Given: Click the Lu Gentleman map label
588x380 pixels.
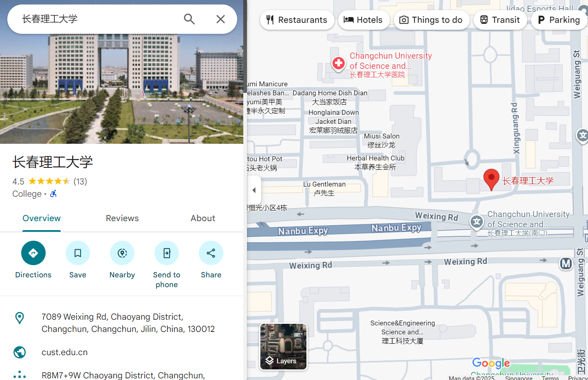Looking at the screenshot, I should coord(324,189).
